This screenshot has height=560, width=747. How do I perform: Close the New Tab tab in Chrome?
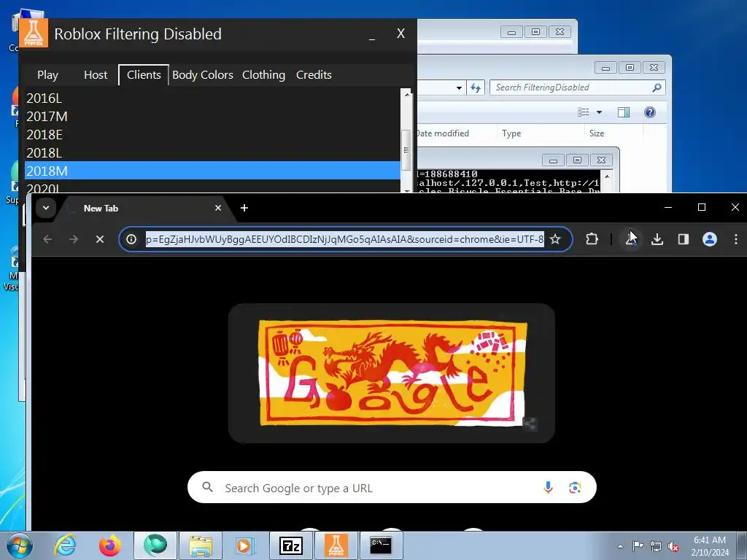217,208
